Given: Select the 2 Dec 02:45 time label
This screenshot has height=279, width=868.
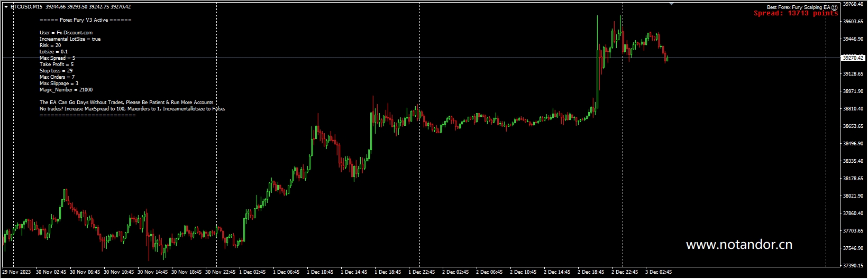Looking at the screenshot, I should coord(455,273).
